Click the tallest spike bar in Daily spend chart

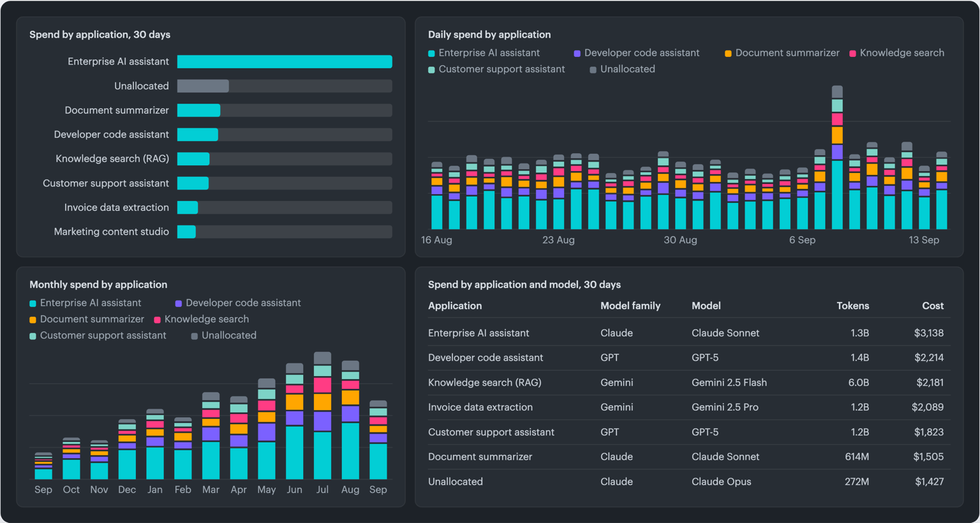pyautogui.click(x=837, y=157)
